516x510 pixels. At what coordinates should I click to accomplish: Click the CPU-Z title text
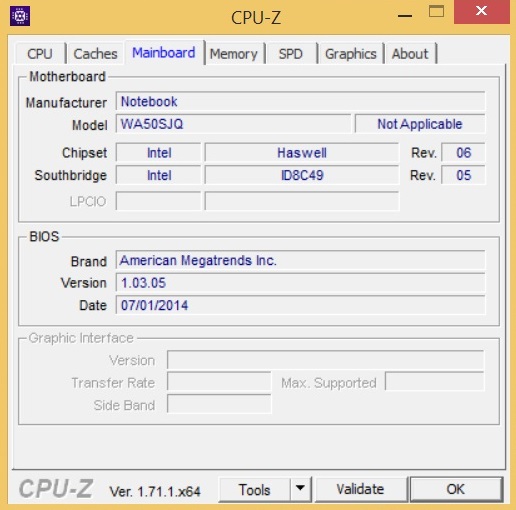(x=256, y=17)
